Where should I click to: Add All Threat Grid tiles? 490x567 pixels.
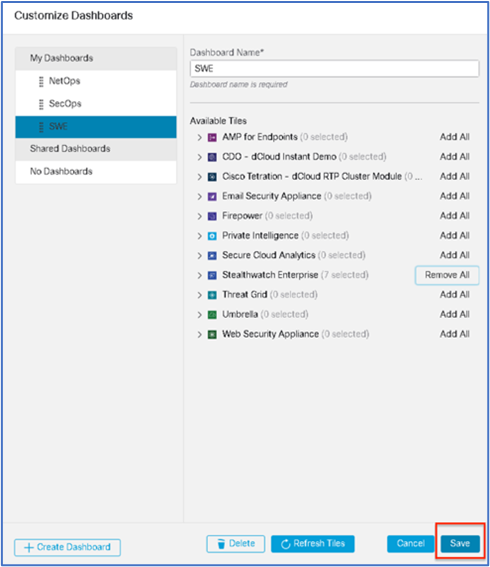coord(455,295)
